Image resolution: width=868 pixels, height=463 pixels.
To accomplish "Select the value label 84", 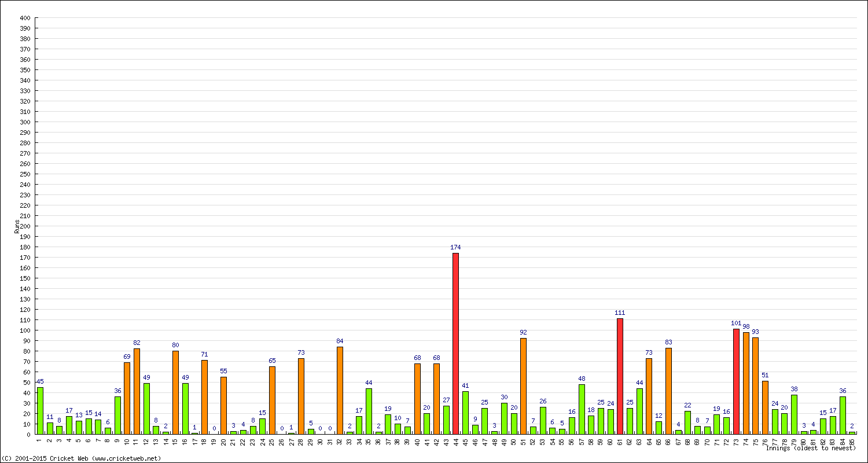I will click(x=340, y=341).
